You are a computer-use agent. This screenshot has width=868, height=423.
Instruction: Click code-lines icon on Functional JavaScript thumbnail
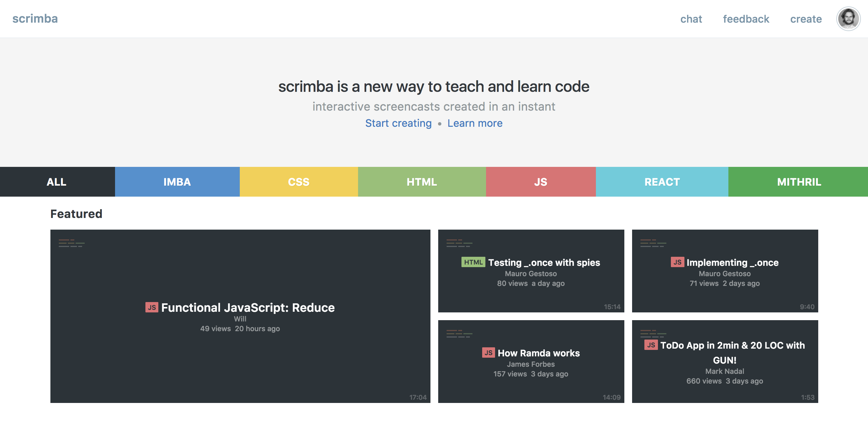click(71, 243)
